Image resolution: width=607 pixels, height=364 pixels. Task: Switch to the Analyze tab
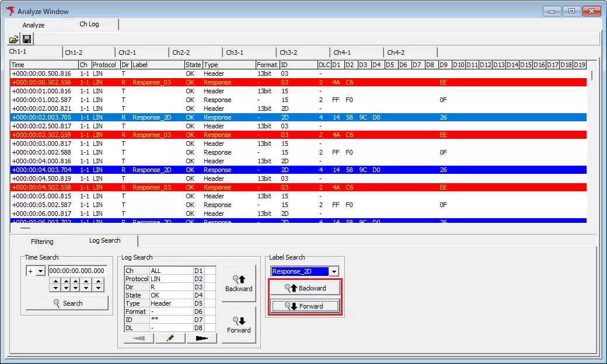(x=33, y=25)
